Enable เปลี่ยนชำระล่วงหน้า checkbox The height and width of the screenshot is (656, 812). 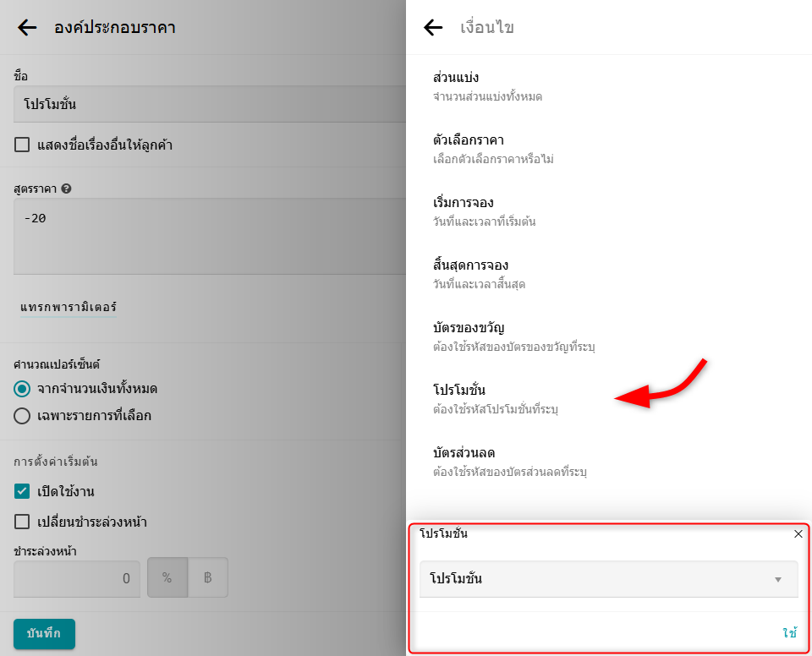click(22, 522)
